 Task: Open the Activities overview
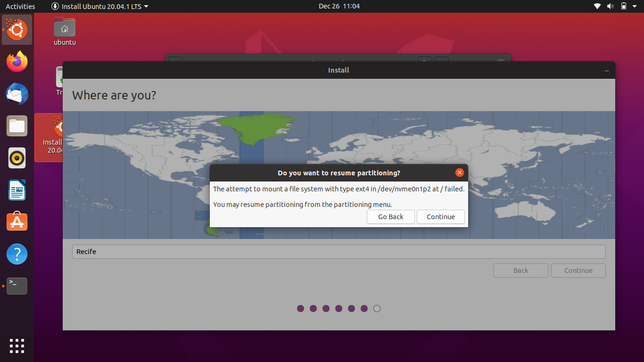20,6
